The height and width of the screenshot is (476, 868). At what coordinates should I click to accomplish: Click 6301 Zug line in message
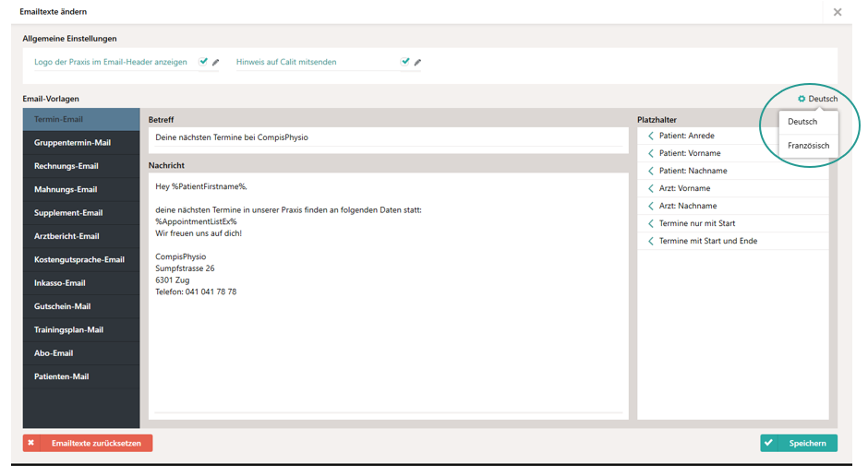click(x=172, y=280)
